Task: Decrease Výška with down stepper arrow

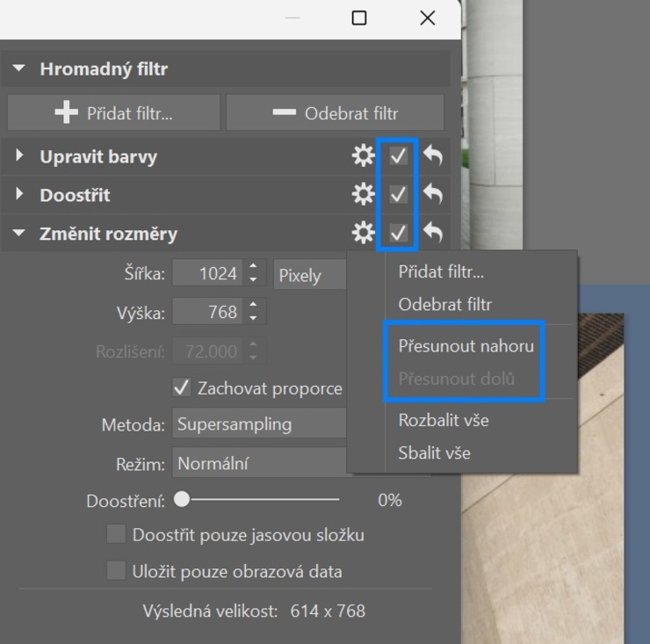Action: click(x=253, y=318)
